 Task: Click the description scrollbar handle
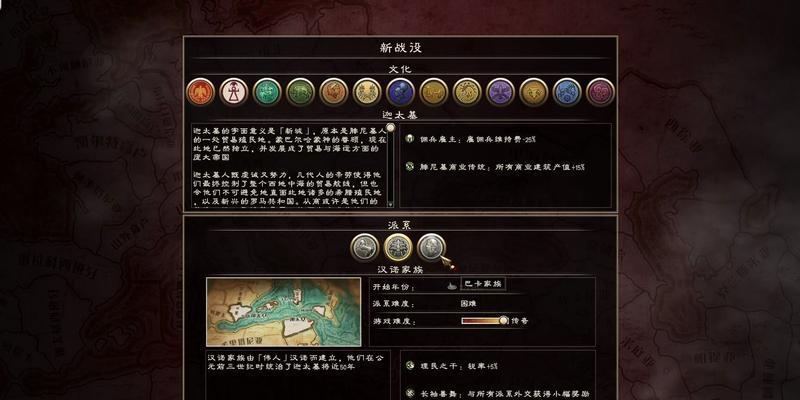pyautogui.click(x=390, y=128)
